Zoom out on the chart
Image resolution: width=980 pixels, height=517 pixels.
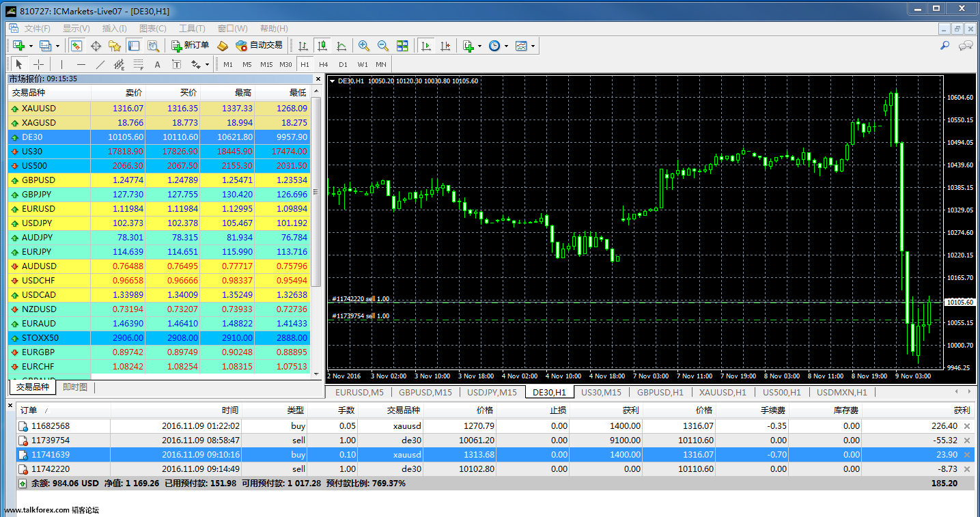383,46
